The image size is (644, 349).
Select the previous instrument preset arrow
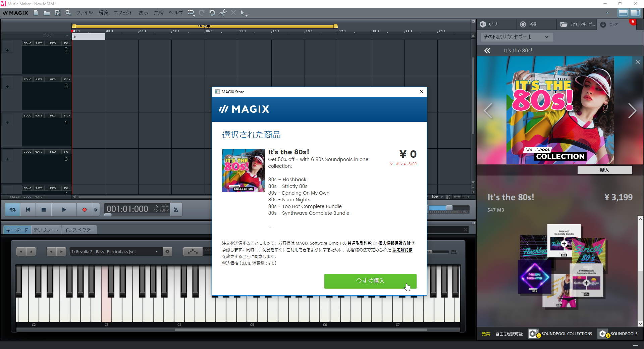pos(51,251)
